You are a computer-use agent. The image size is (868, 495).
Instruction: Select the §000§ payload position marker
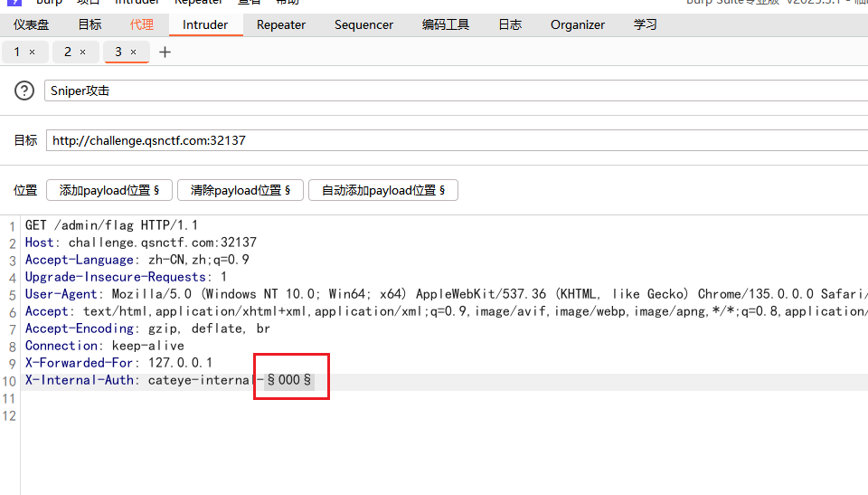[289, 380]
